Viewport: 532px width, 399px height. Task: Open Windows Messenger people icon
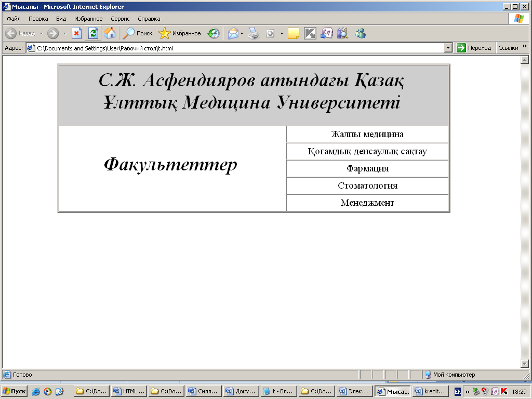(x=360, y=33)
